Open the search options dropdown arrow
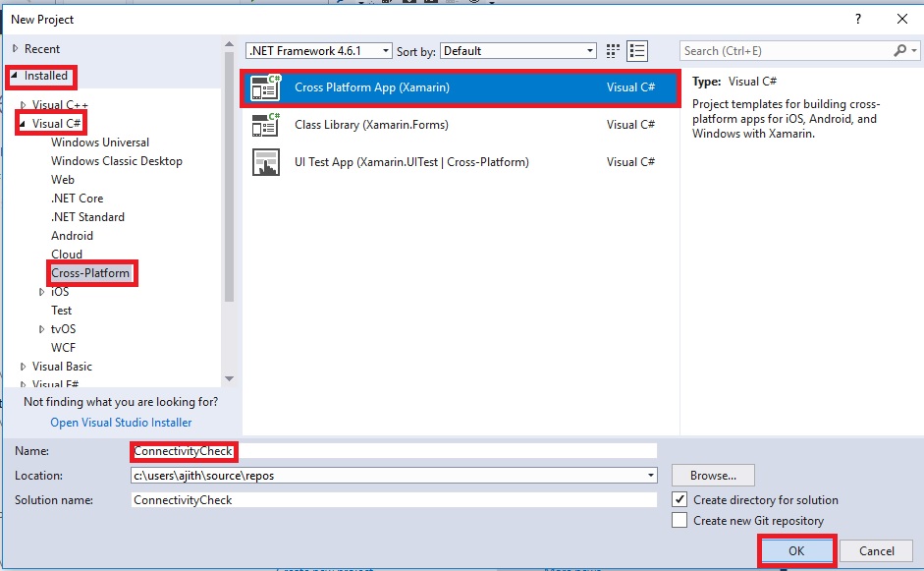 pyautogui.click(x=914, y=51)
